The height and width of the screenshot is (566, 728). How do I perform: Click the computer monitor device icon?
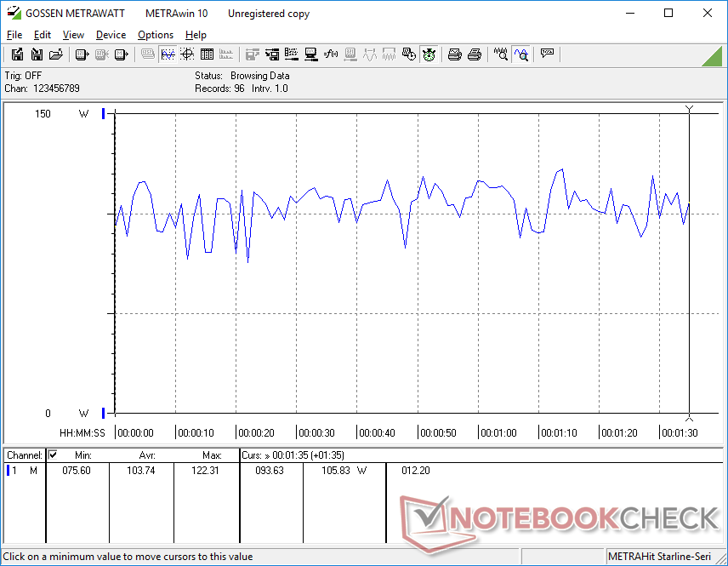pos(311,54)
